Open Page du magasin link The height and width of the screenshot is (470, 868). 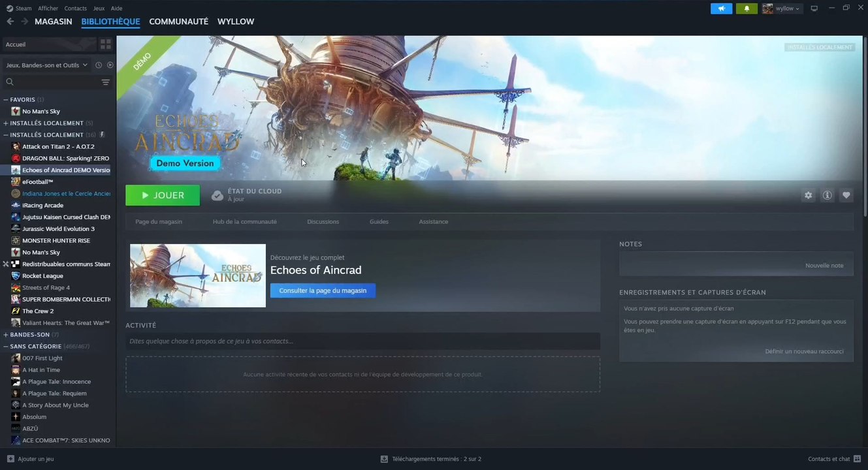coord(159,222)
